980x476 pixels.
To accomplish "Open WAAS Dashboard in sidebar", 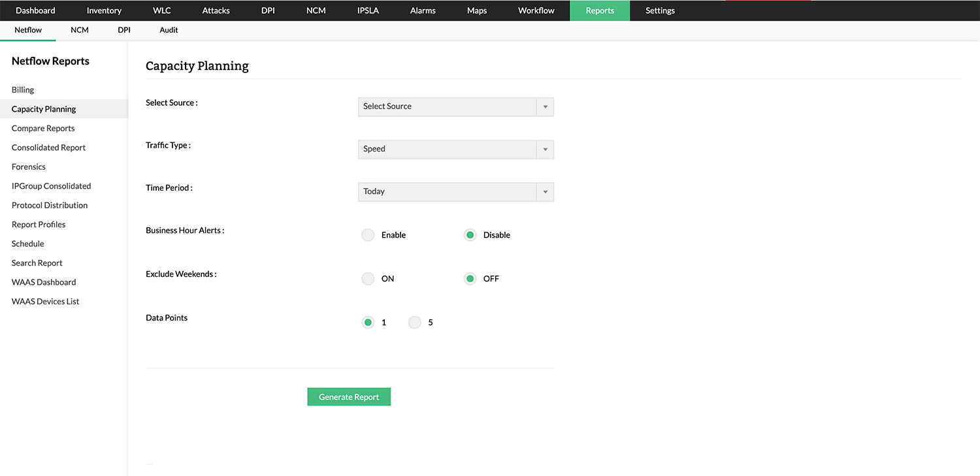I will (44, 283).
